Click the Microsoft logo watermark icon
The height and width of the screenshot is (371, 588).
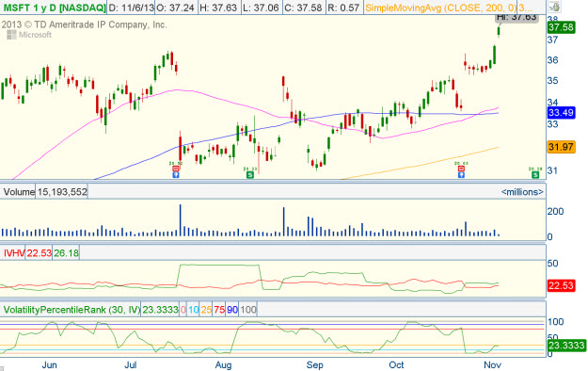[x=11, y=35]
